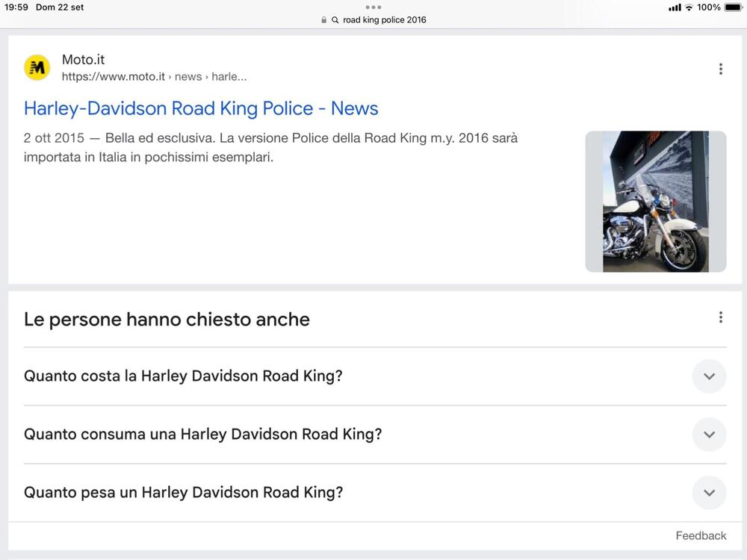Tap the Wi-Fi icon in the status bar
Image resolution: width=747 pixels, height=560 pixels.
point(689,7)
